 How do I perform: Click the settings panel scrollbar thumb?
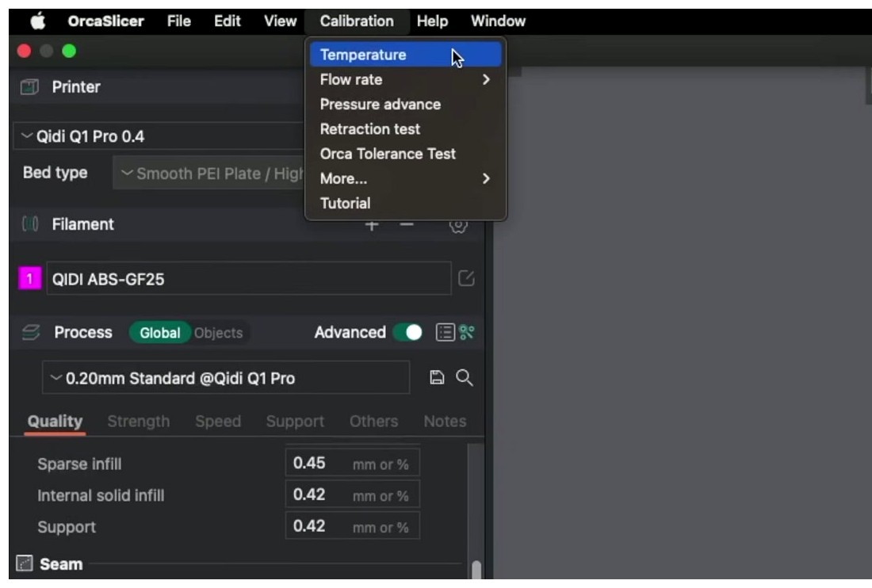[x=476, y=570]
